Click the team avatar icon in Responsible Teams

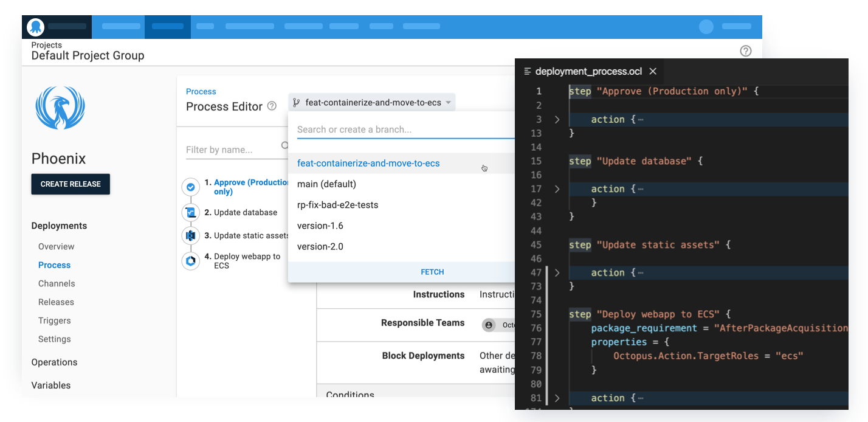489,325
